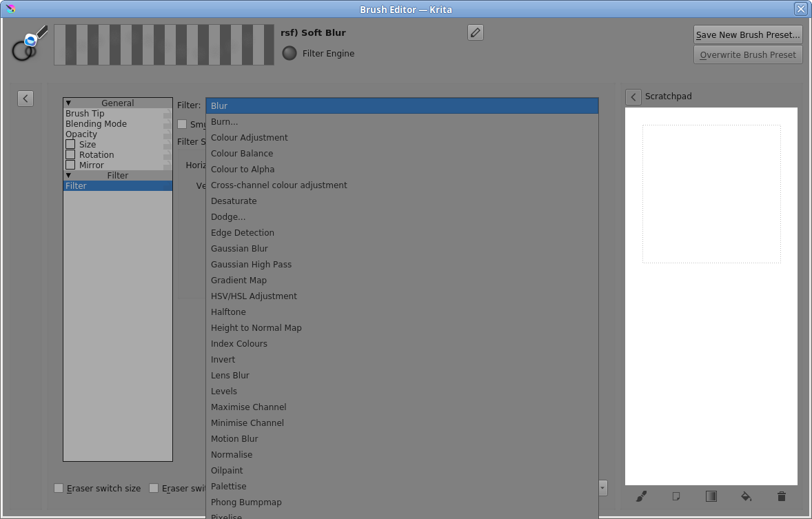
Task: Click the rename brush pencil icon
Action: 475,32
